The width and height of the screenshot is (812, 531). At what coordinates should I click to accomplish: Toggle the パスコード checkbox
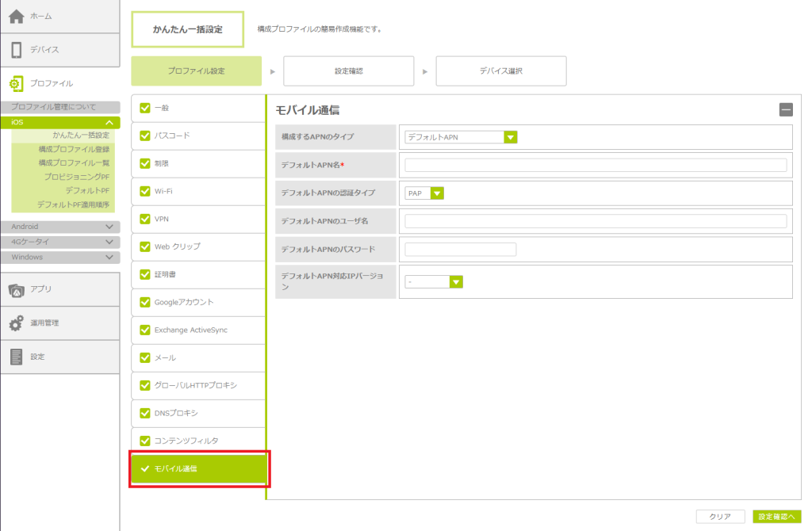144,136
